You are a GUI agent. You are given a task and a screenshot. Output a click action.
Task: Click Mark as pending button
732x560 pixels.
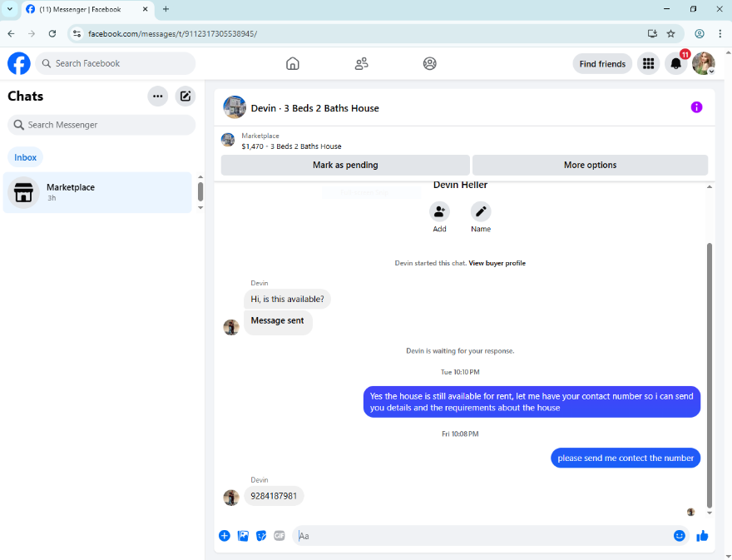click(345, 165)
